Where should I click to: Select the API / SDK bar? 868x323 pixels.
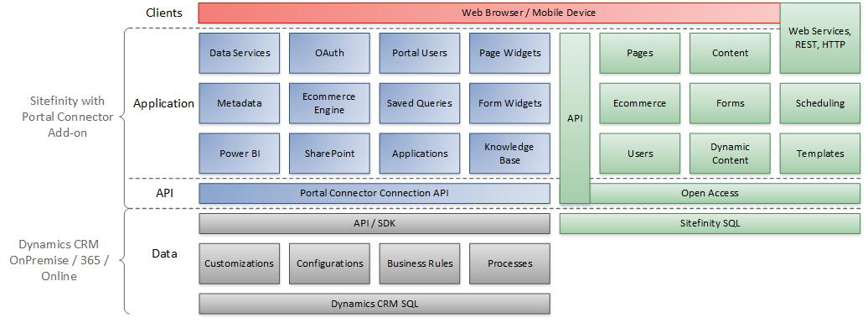[x=375, y=223]
